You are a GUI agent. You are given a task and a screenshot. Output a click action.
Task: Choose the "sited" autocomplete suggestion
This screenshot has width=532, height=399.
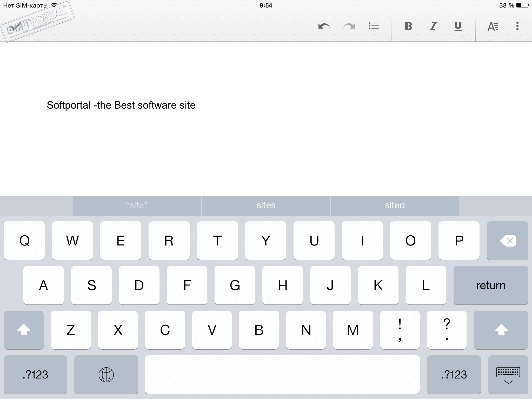pos(395,205)
